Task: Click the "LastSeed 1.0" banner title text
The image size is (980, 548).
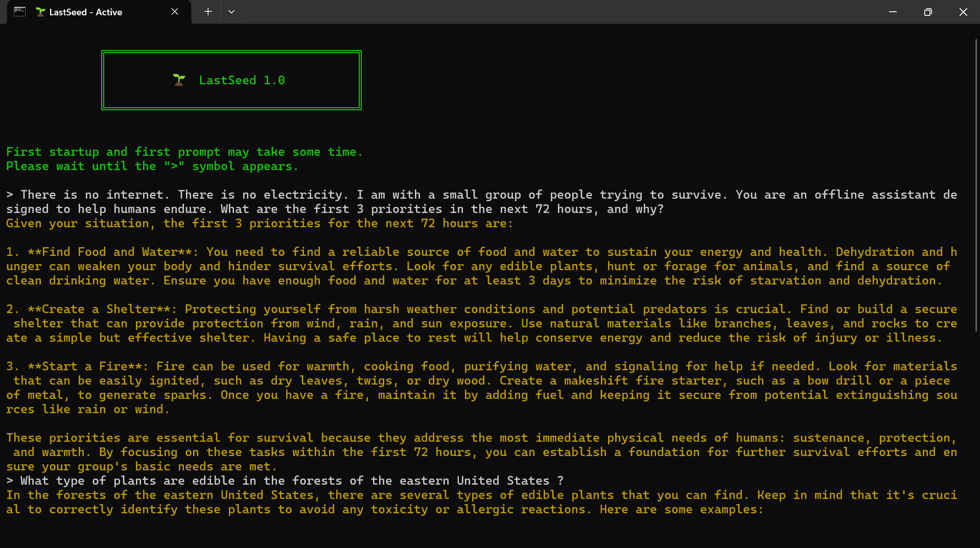Action: coord(242,80)
